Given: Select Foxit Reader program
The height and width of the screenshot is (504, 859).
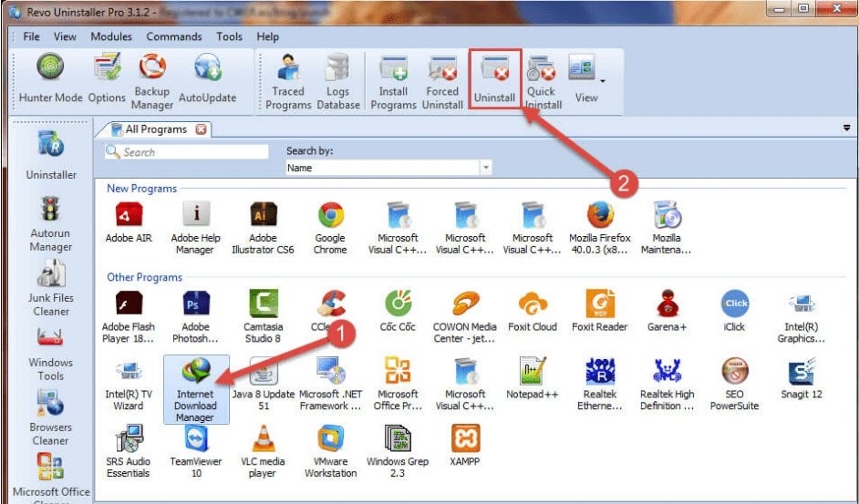Looking at the screenshot, I should pos(599,311).
